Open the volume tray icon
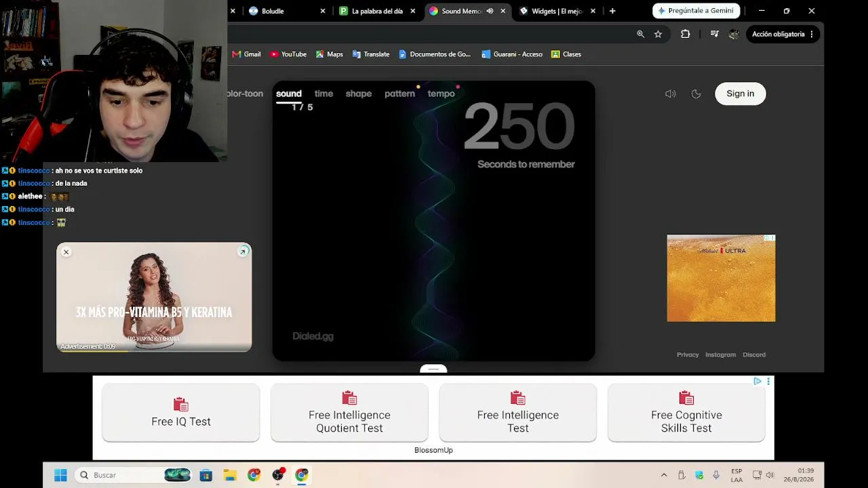Screen dimensions: 868x488 (770, 475)
